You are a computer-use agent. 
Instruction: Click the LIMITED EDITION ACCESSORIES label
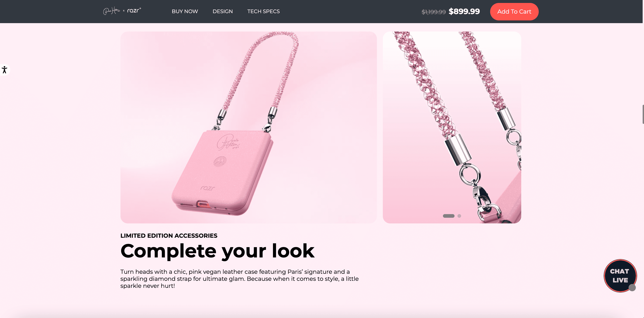[169, 236]
